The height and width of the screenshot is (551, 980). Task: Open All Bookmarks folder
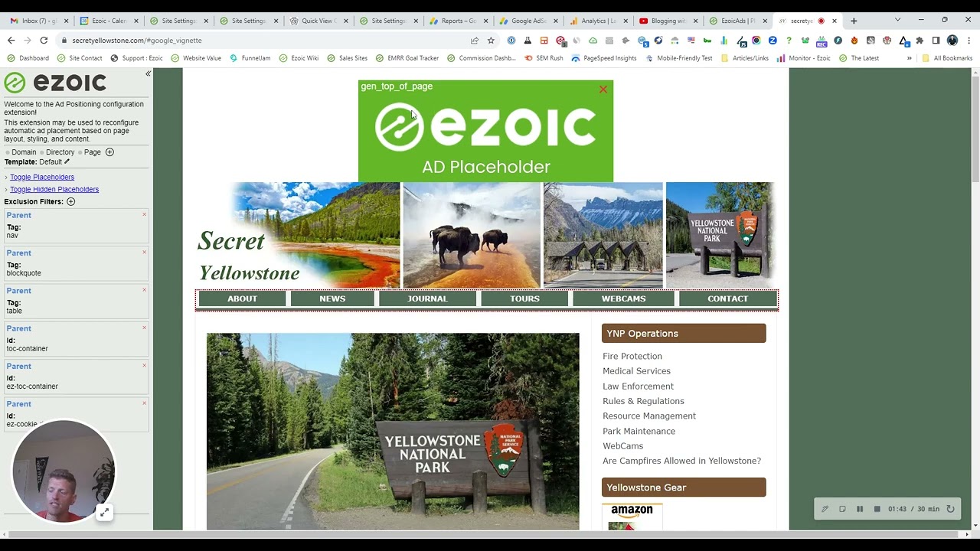click(x=947, y=58)
